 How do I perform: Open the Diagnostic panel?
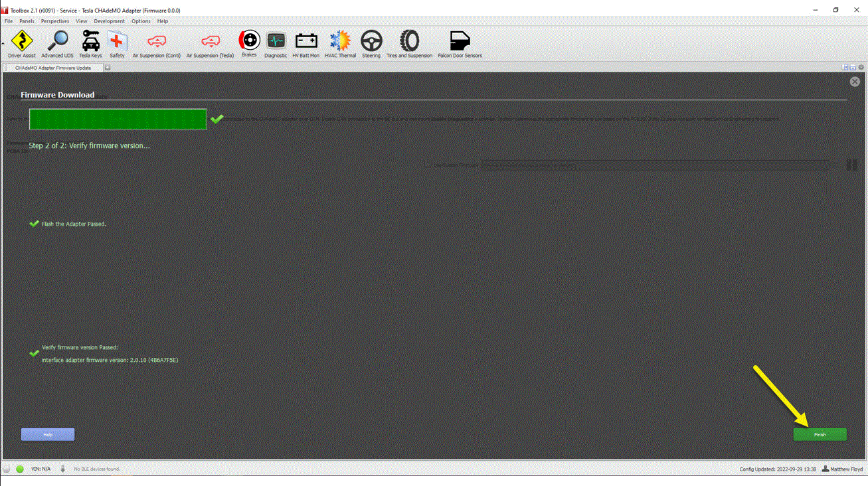click(276, 44)
